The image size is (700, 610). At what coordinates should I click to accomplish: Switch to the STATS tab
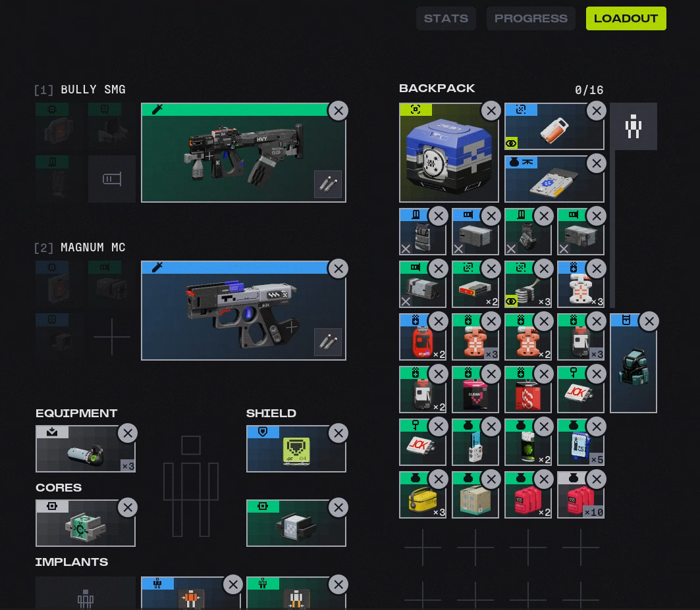click(446, 18)
